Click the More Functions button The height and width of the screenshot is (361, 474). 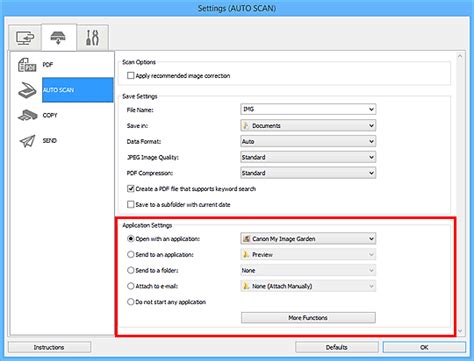pos(308,318)
